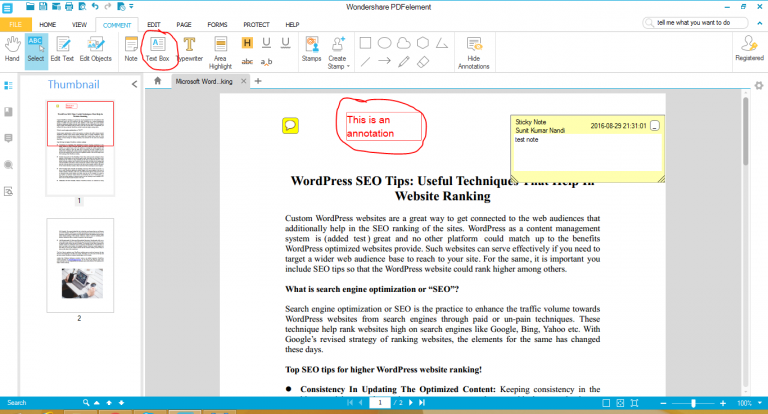The image size is (768, 414).
Task: Click the Open folder icon in quick access bar
Action: click(30, 6)
